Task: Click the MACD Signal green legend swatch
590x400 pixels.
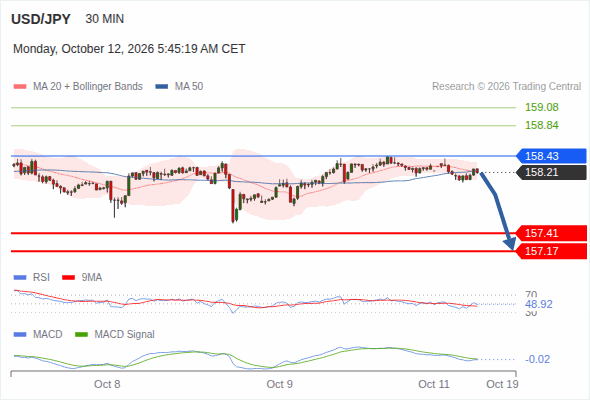Action: point(81,335)
